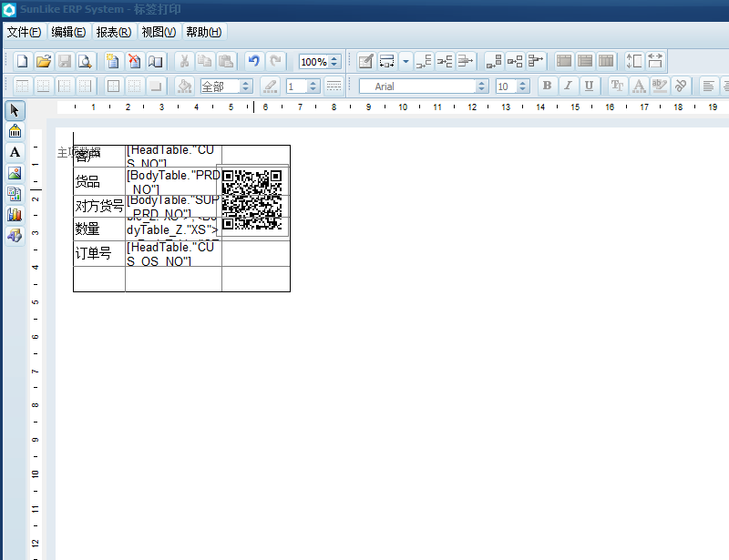729x560 pixels.
Task: Open an existing report file
Action: tap(43, 61)
